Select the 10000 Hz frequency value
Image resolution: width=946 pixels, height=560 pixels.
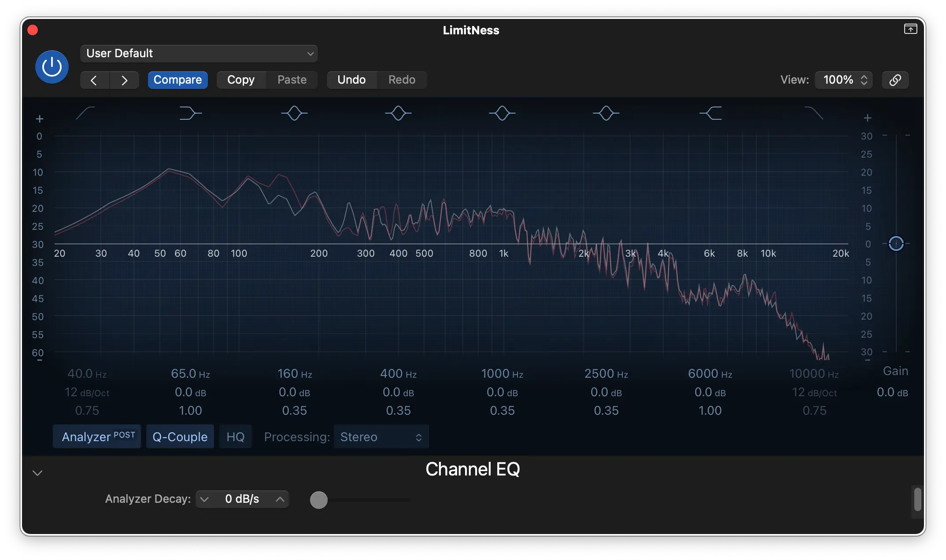tap(814, 374)
